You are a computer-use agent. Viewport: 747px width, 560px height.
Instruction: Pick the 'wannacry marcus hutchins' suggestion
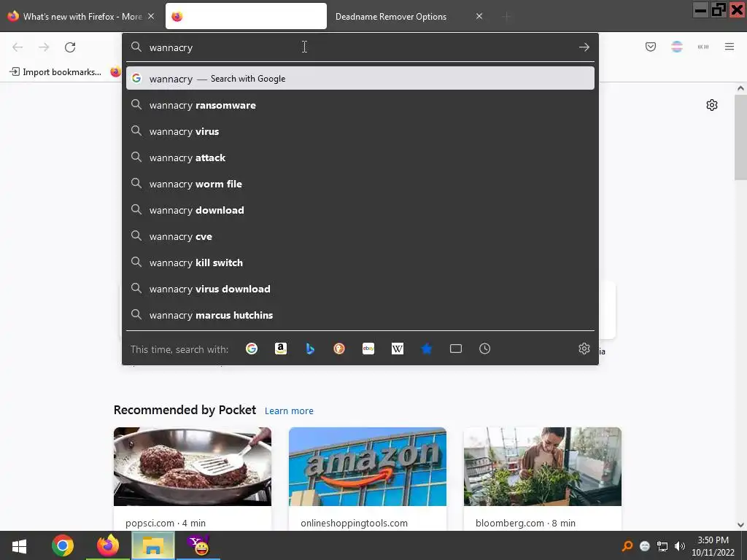click(360, 315)
